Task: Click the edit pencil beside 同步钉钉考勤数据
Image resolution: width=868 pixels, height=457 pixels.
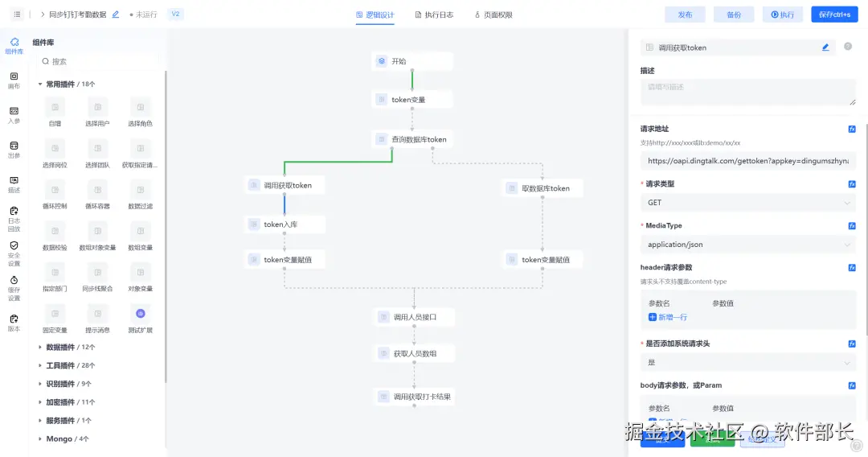Action: point(116,14)
